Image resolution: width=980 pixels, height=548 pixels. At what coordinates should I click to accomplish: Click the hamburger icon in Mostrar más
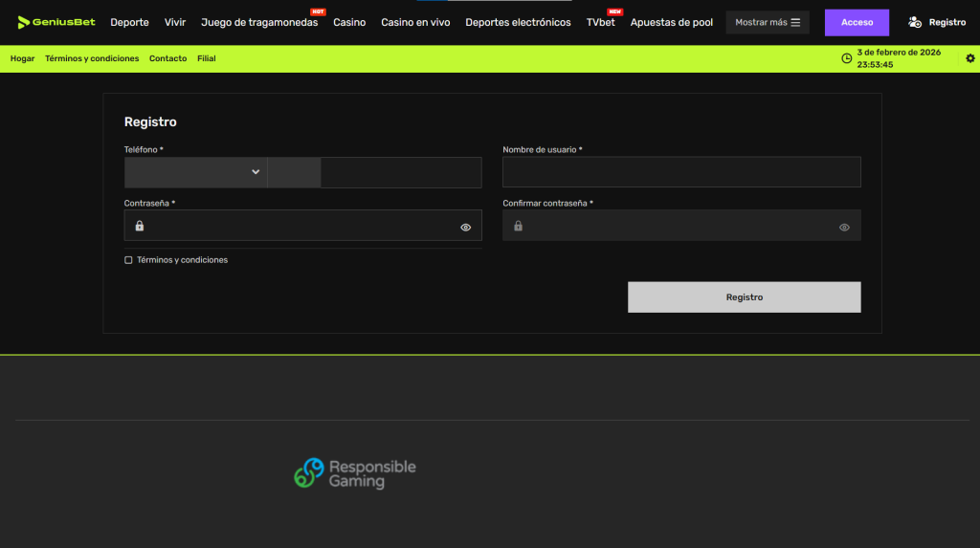pyautogui.click(x=795, y=23)
